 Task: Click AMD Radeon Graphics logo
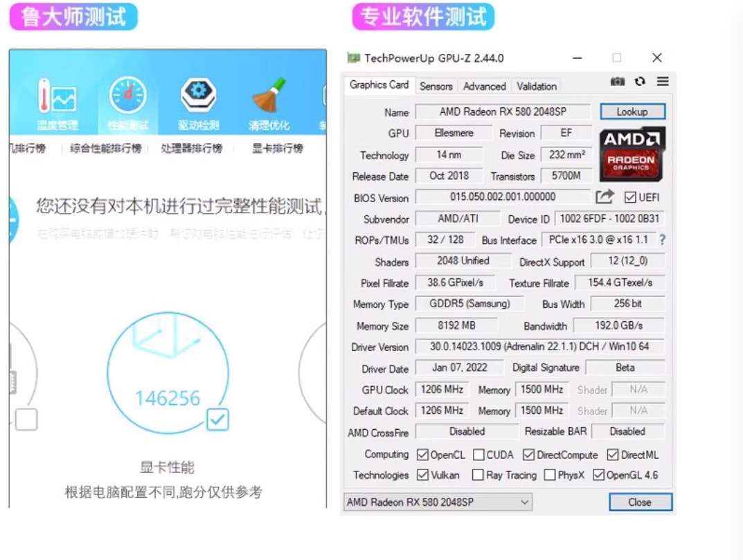click(632, 154)
